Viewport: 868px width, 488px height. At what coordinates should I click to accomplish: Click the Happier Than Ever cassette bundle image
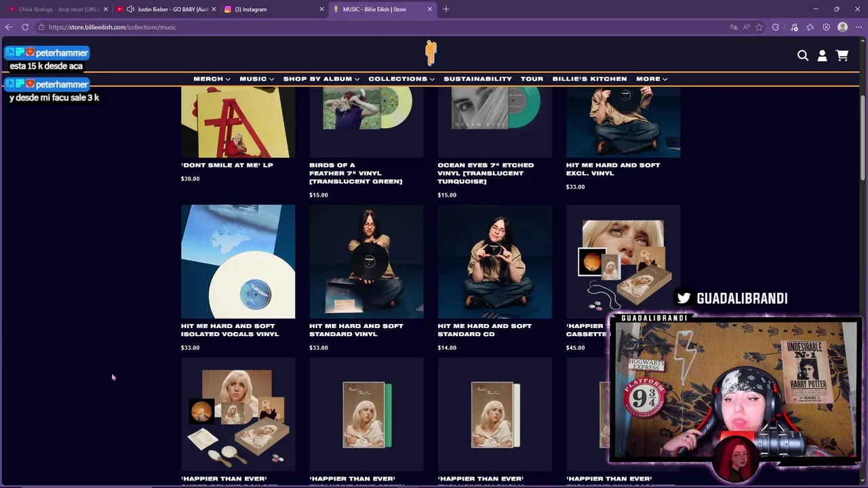point(623,262)
